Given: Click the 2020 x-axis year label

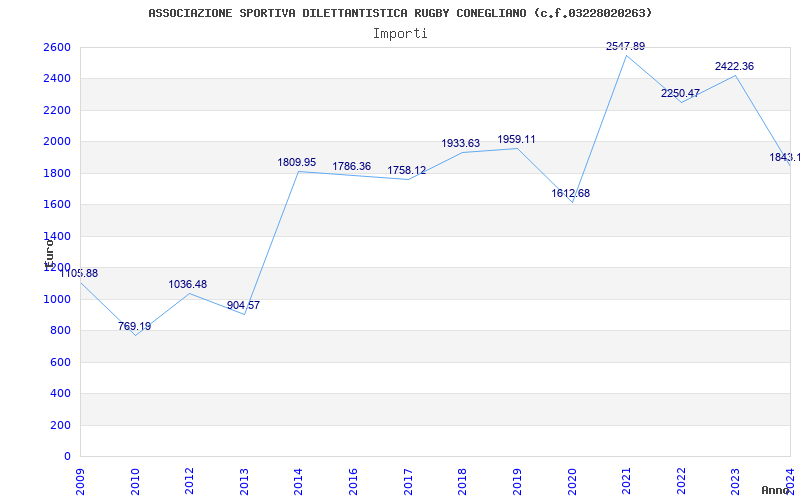Looking at the screenshot, I should [571, 482].
